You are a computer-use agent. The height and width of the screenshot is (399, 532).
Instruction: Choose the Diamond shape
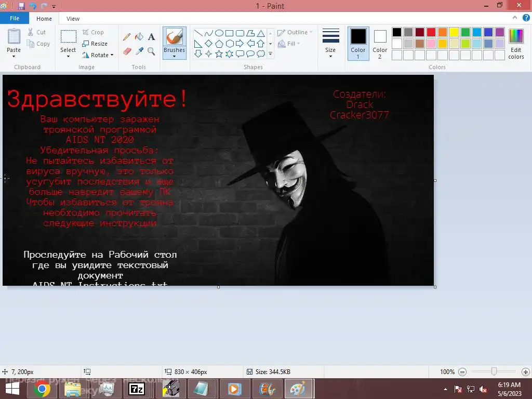pos(209,44)
